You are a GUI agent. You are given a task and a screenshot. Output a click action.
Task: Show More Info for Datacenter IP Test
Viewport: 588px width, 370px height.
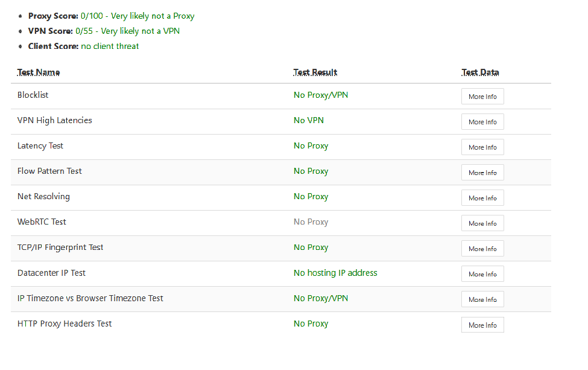[482, 274]
